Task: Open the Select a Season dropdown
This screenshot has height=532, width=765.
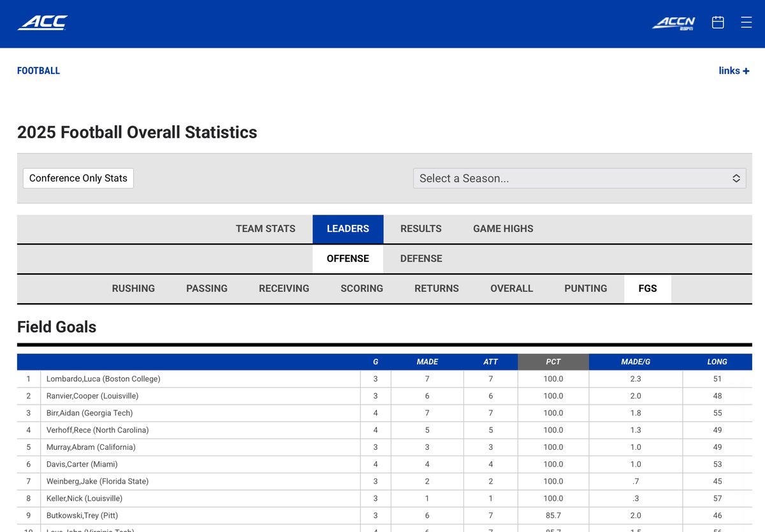Action: click(x=579, y=178)
